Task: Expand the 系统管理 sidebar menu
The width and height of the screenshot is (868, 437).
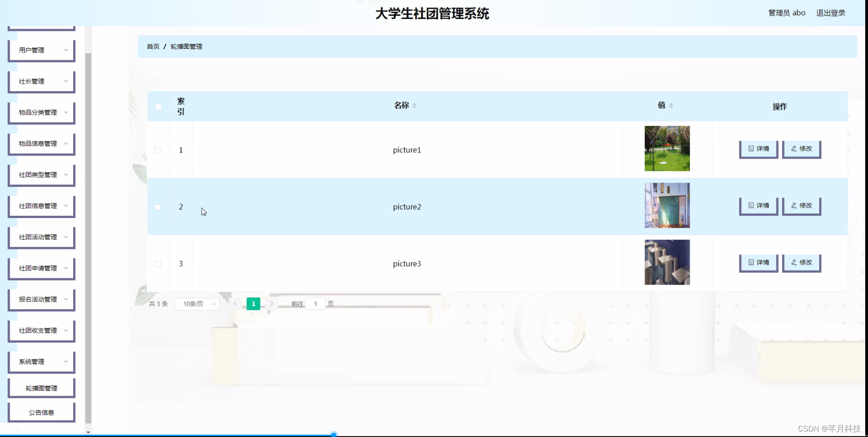Action: click(x=41, y=362)
